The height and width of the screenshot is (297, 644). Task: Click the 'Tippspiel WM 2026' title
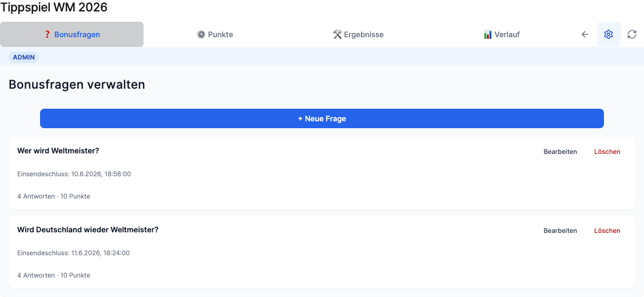[x=54, y=7]
